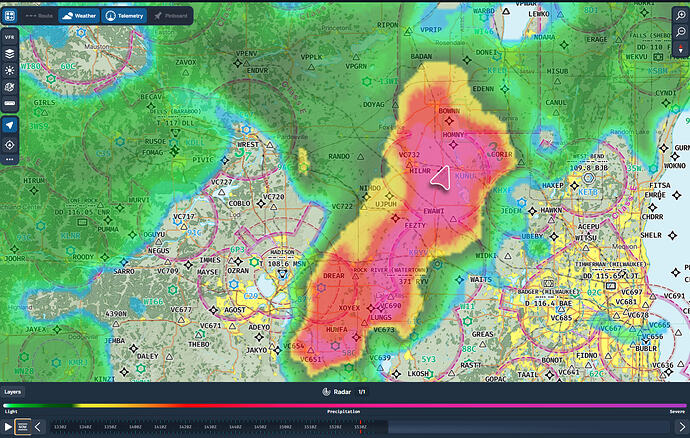Select the SHELR waypoint star
690x438 pixels.
672,236
